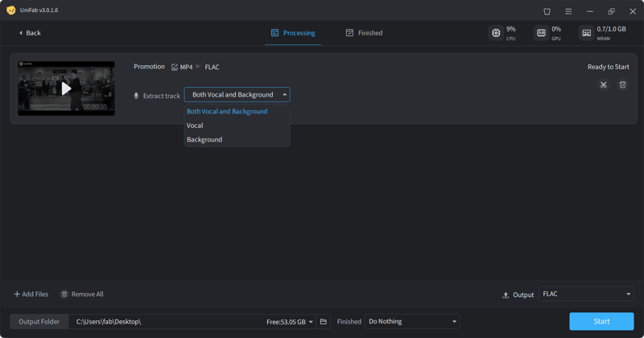
Task: Select the Vocal option
Action: coord(195,126)
